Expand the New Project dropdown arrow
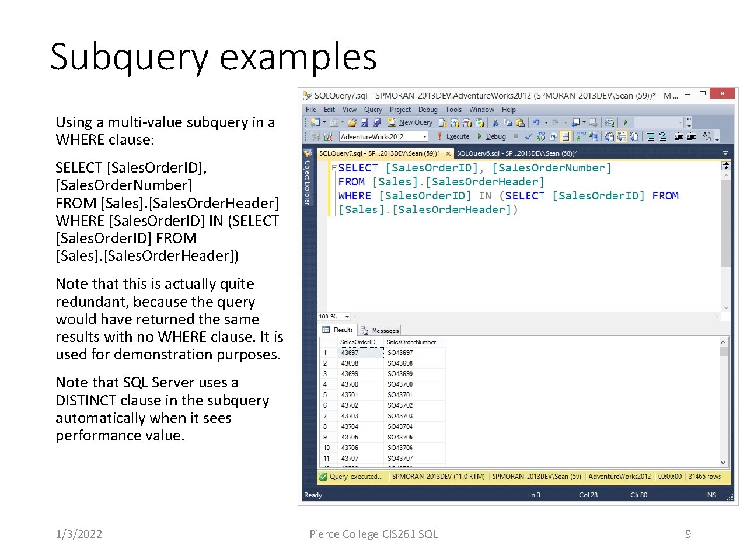 (x=324, y=123)
